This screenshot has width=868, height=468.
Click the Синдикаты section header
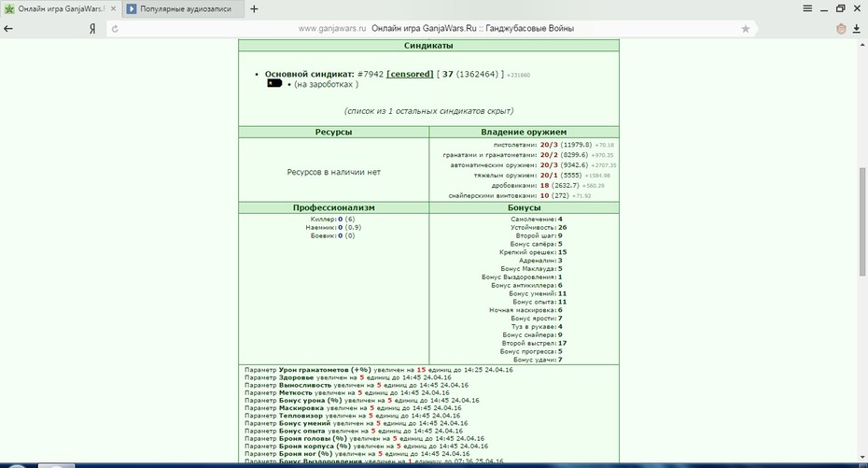pyautogui.click(x=428, y=46)
